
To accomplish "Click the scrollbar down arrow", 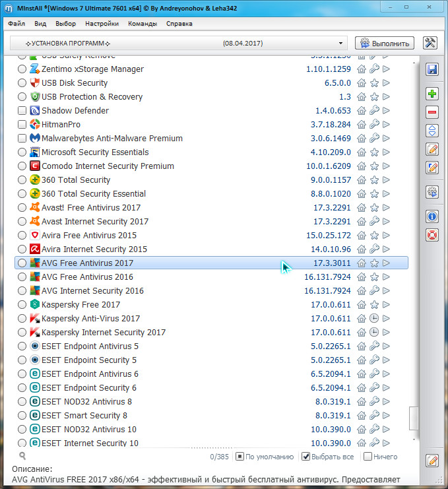I will tap(414, 440).
